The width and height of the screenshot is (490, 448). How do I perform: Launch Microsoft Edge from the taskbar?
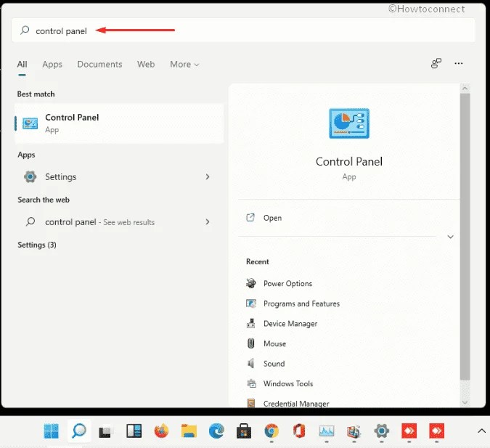(216, 431)
